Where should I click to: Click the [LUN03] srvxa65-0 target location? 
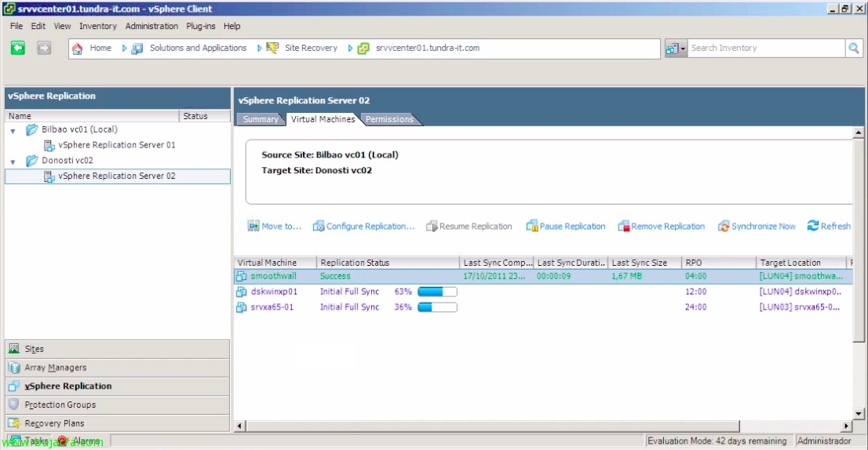[x=800, y=307]
